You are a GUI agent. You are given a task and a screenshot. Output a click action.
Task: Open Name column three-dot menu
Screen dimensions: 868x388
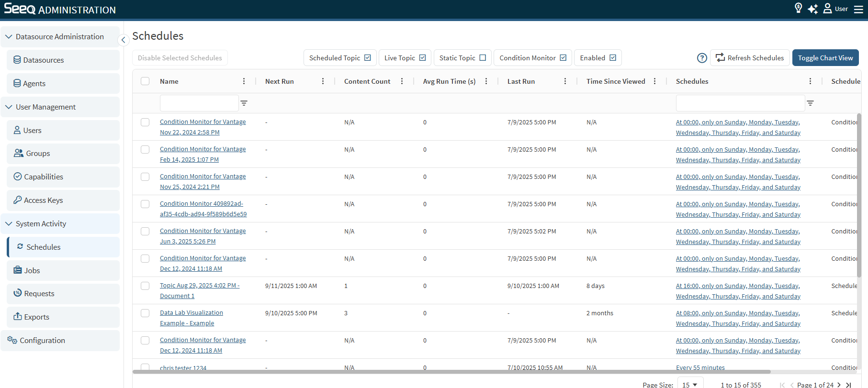pyautogui.click(x=244, y=81)
